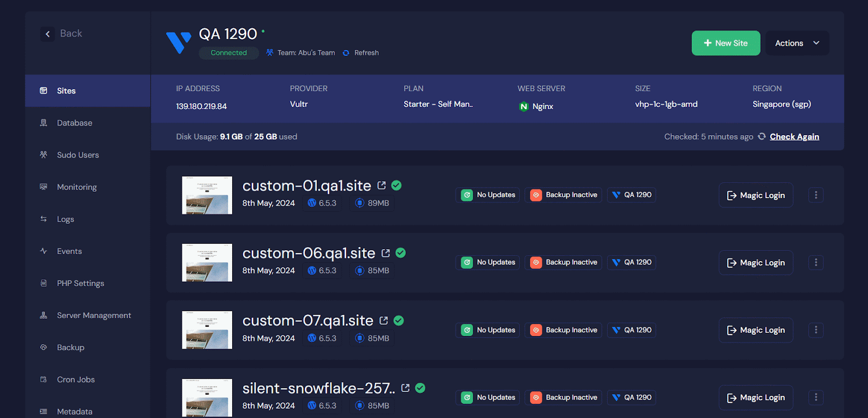Click the Back arrow icon
This screenshot has width=868, height=418.
point(48,34)
